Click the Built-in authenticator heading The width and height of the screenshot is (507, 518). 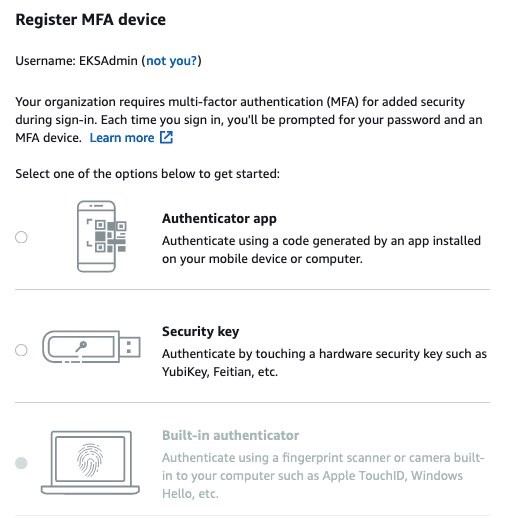231,435
